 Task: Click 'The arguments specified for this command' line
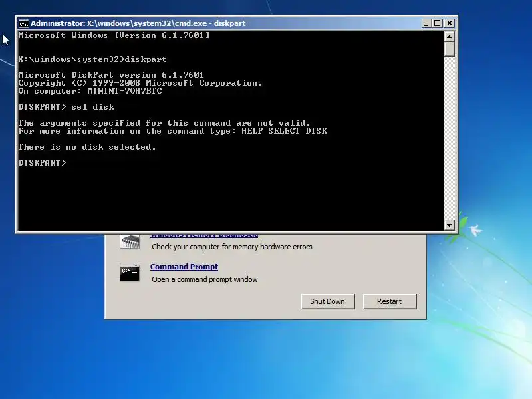164,123
